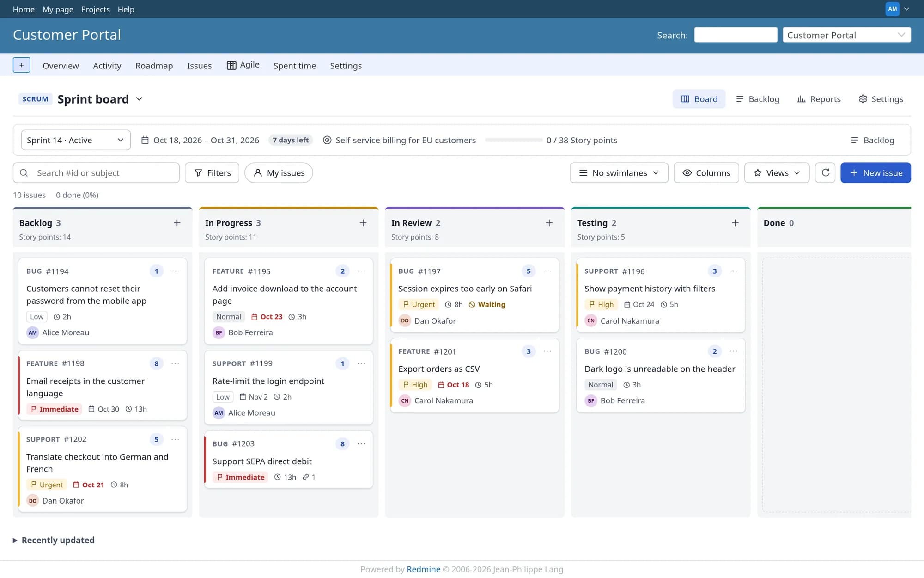This screenshot has height=578, width=924.
Task: Switch to the Issues tab
Action: coord(199,66)
